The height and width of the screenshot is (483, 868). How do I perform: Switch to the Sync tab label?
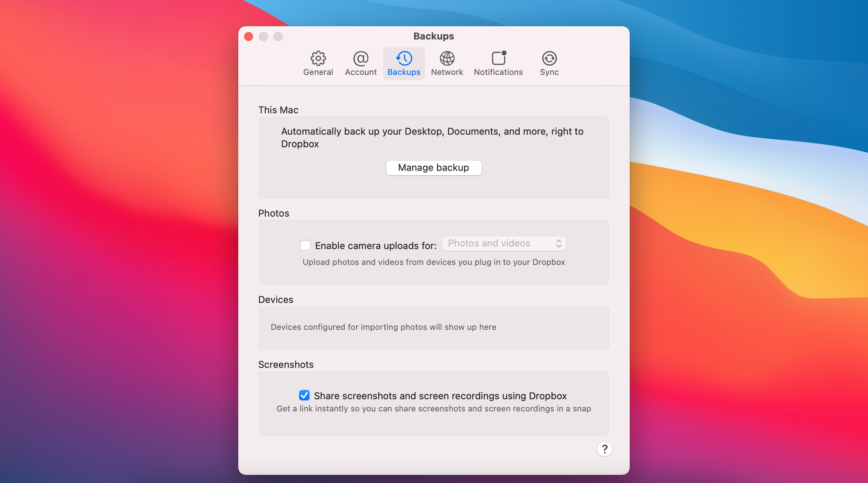[549, 72]
